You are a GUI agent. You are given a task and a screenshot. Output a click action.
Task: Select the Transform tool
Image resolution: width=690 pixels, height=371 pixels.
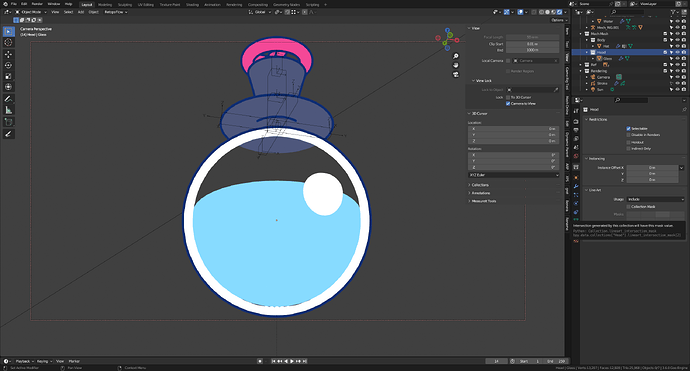pos(8,87)
